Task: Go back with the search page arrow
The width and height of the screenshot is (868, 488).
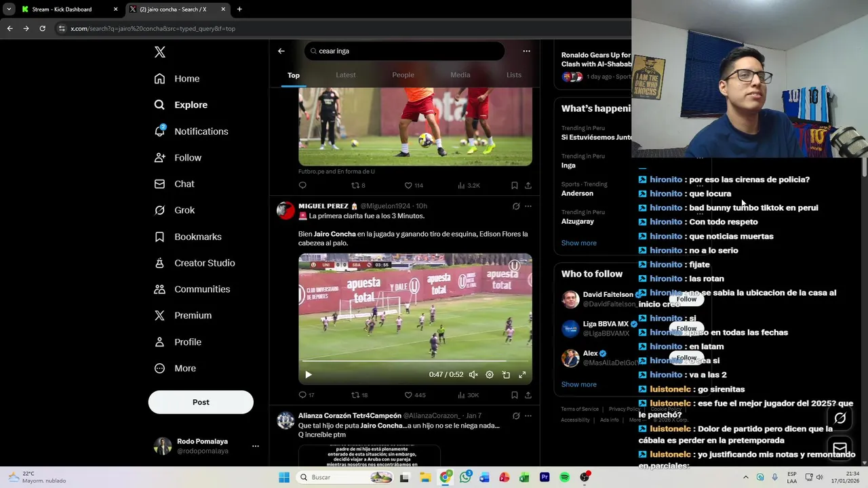Action: tap(281, 51)
